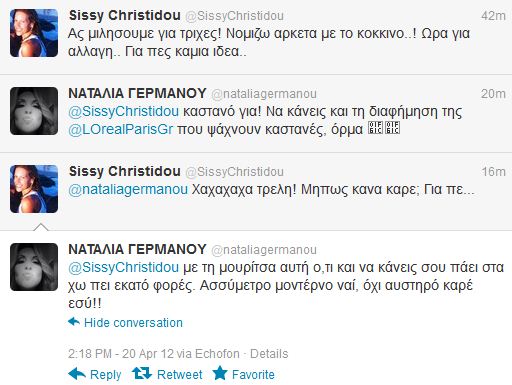Click the @LOrealParisGr mention link
Image resolution: width=512 pixels, height=385 pixels.
(121, 129)
